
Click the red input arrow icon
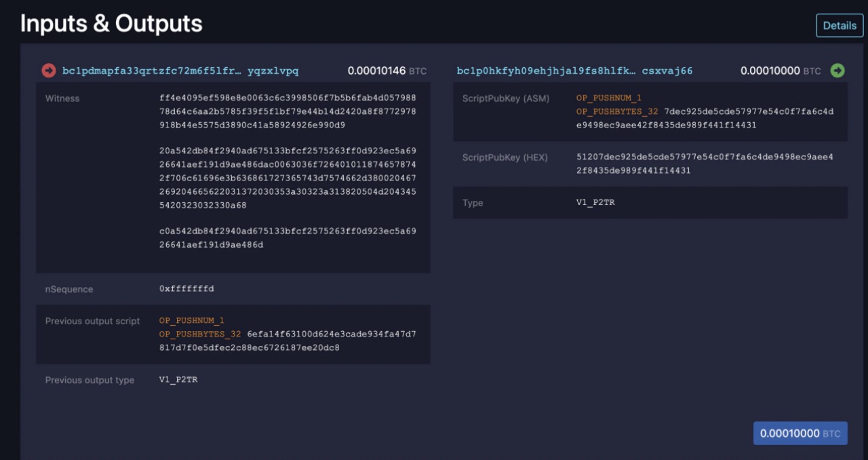pyautogui.click(x=49, y=71)
